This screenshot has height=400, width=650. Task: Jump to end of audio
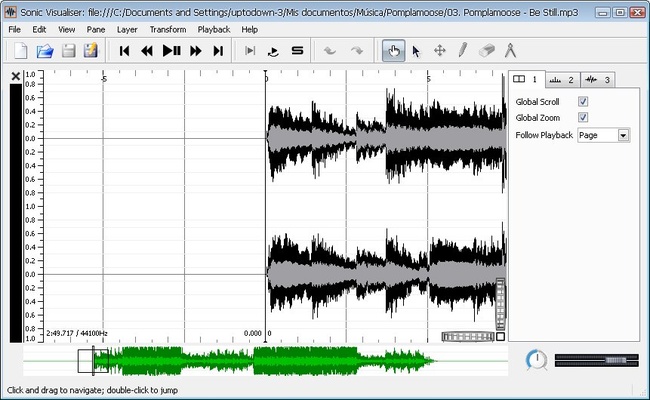pos(218,51)
